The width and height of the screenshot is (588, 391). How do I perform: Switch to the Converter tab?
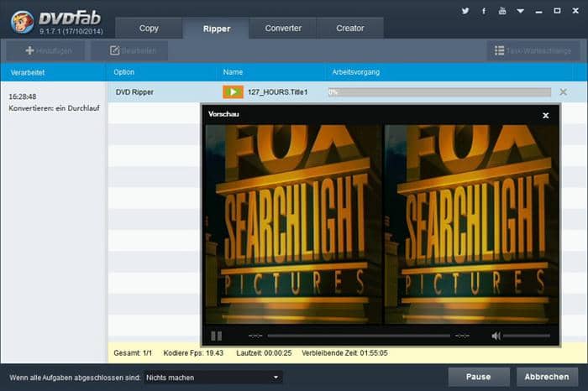point(283,28)
